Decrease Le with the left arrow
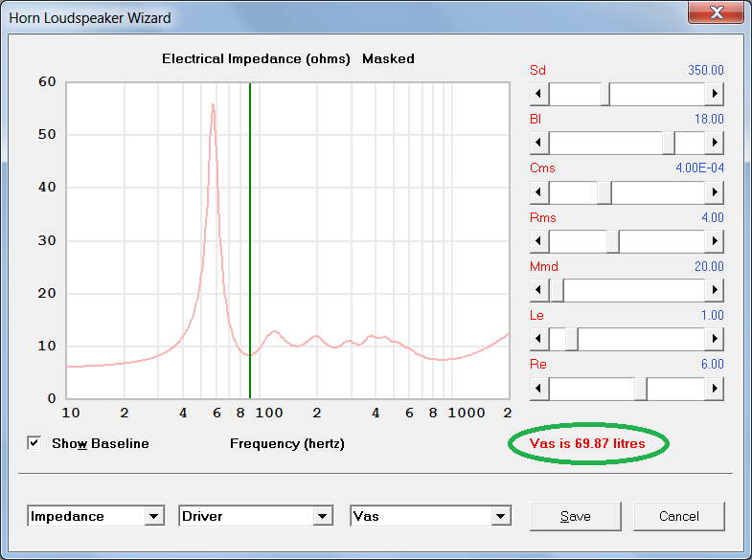The height and width of the screenshot is (560, 752). [539, 339]
